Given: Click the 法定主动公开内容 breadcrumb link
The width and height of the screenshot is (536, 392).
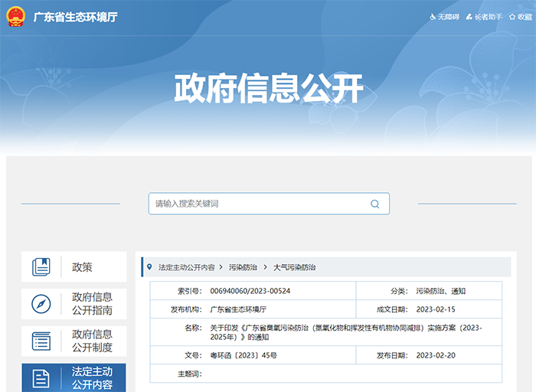Looking at the screenshot, I should click(x=186, y=267).
